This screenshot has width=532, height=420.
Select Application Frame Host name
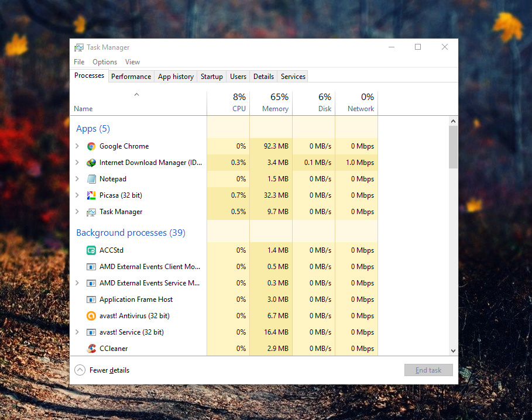coord(136,299)
